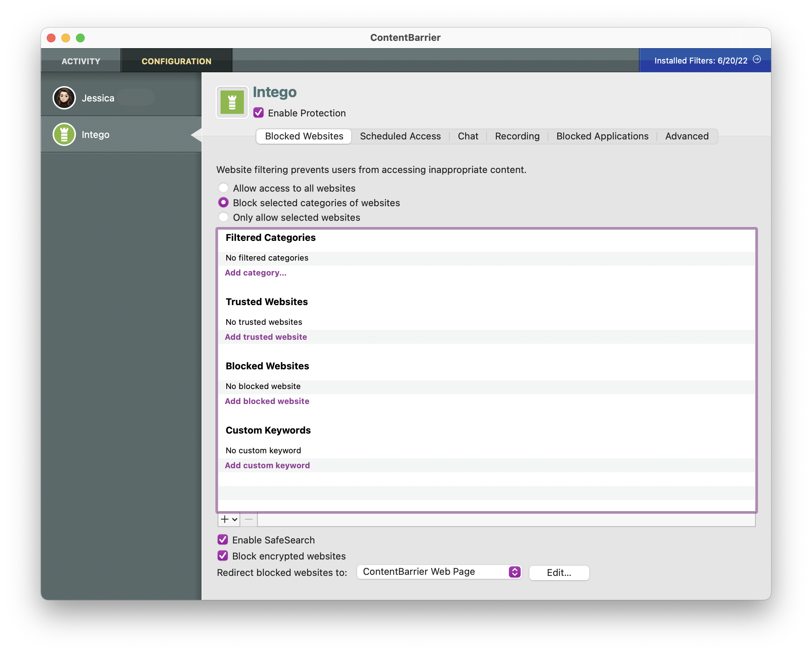Click the No custom keyword row

(x=487, y=451)
